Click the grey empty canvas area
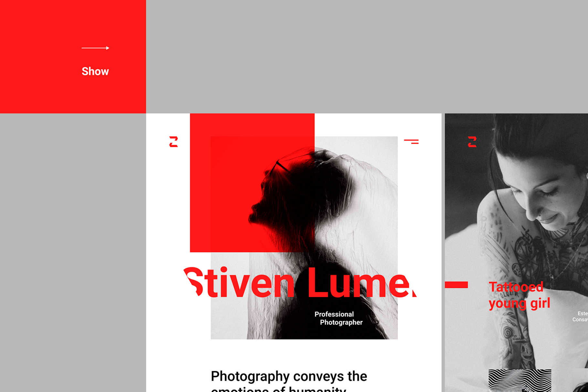 pyautogui.click(x=367, y=57)
